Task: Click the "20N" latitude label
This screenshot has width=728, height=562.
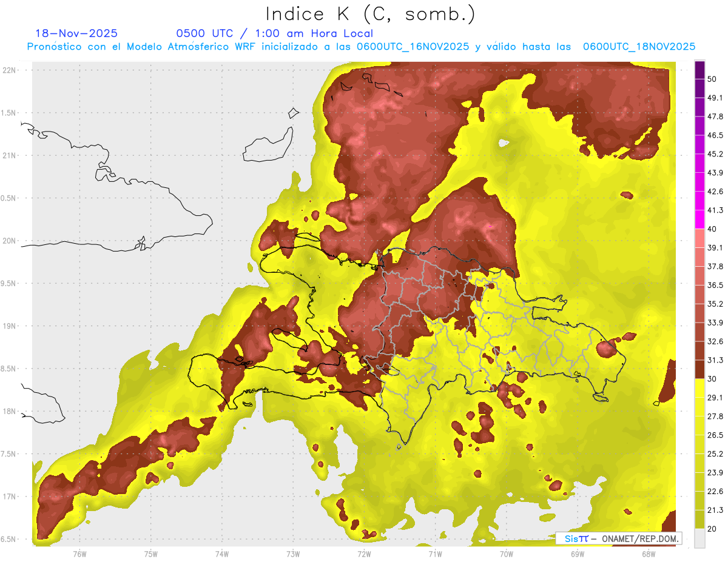Action: pyautogui.click(x=10, y=241)
